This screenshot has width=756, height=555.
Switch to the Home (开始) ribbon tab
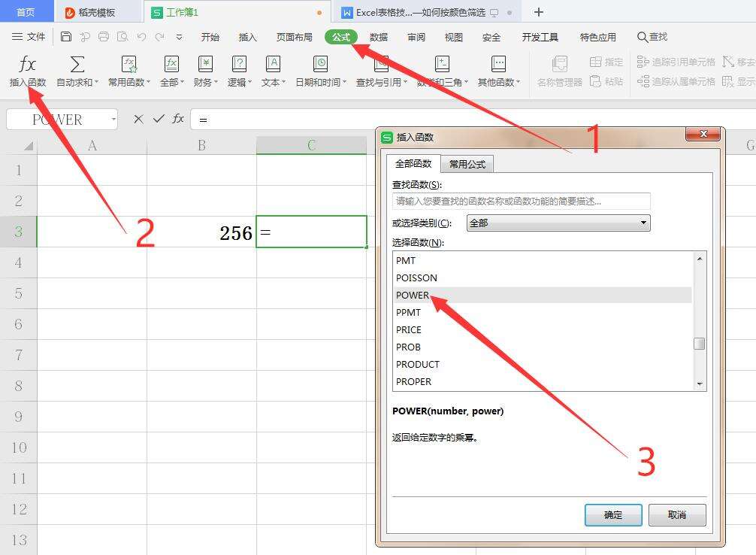click(210, 37)
